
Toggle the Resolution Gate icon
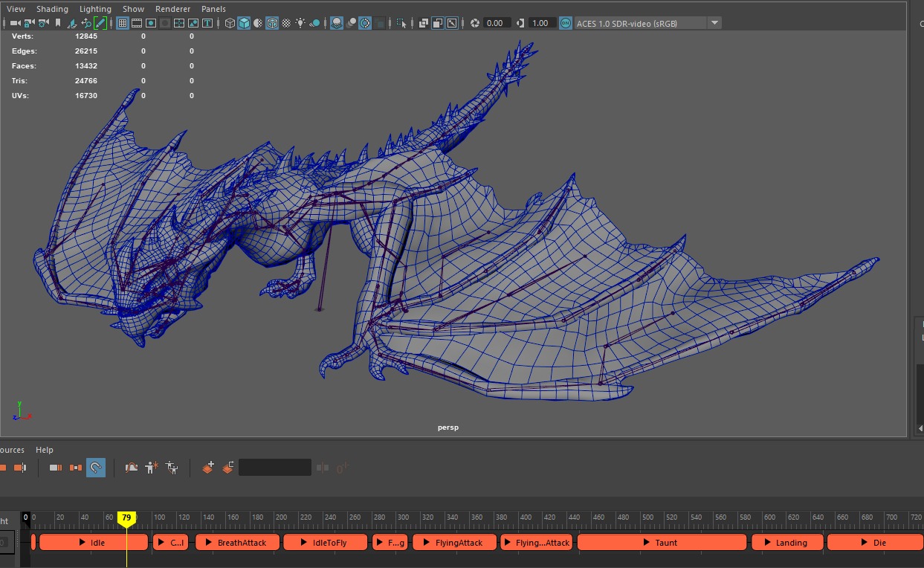tap(151, 23)
